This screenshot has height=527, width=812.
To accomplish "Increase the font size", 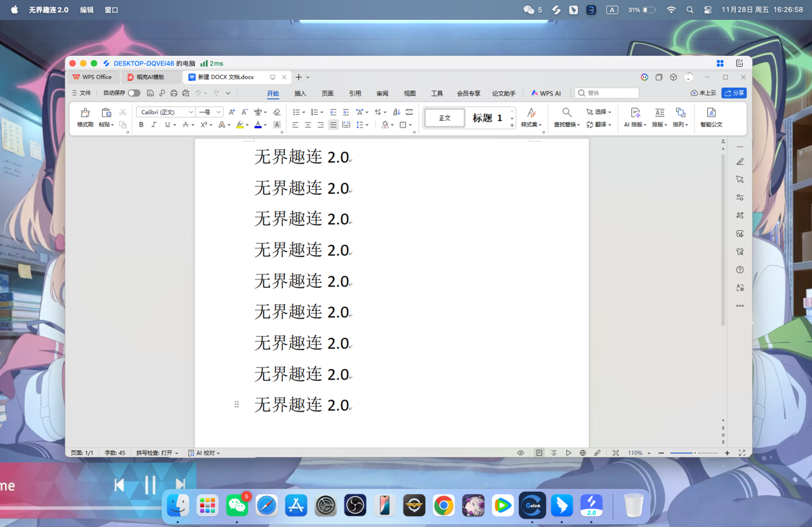I will tap(232, 111).
